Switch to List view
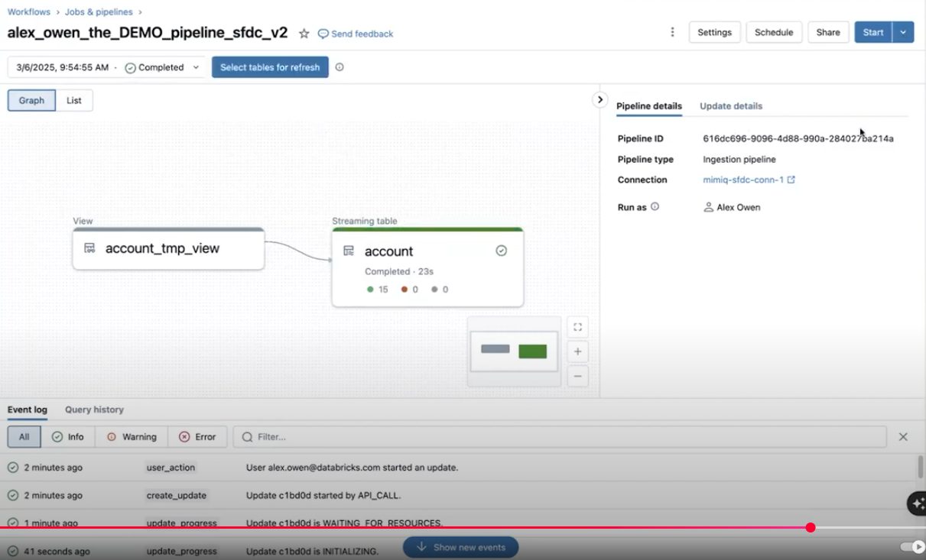 74,100
